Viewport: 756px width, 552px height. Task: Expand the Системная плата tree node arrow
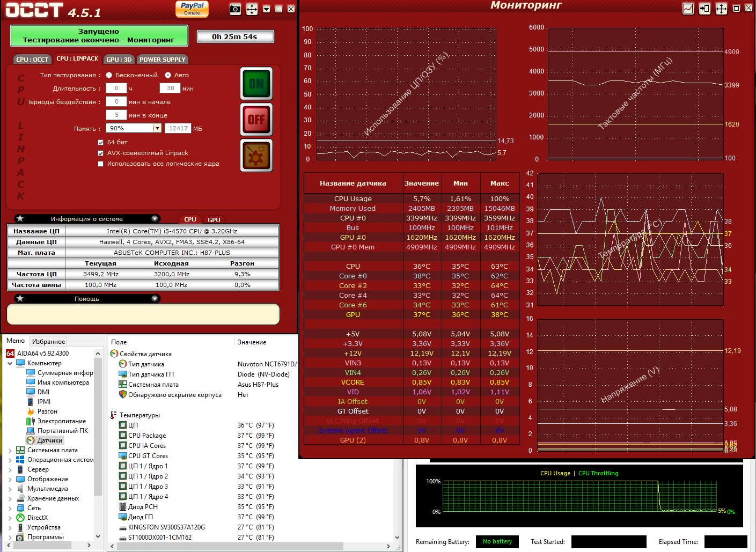point(10,450)
